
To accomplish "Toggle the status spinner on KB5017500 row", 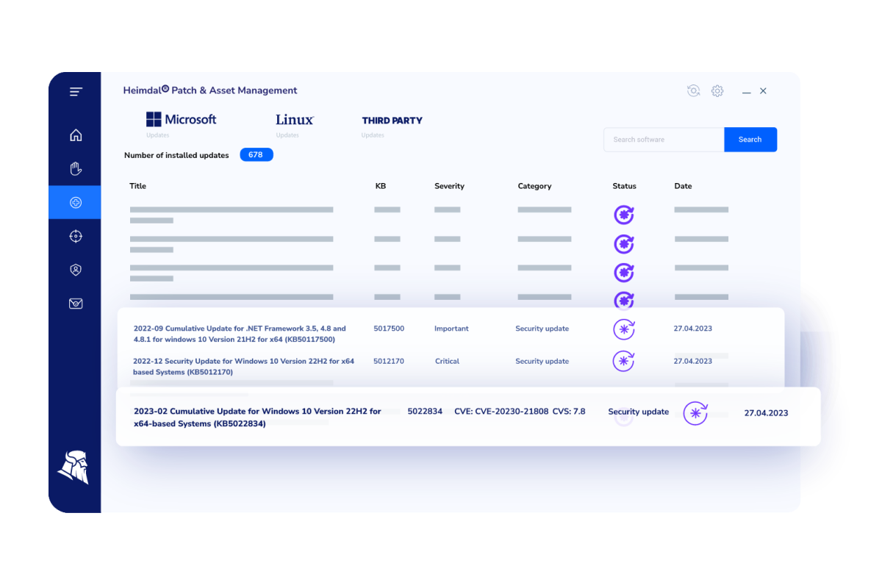I will (623, 329).
